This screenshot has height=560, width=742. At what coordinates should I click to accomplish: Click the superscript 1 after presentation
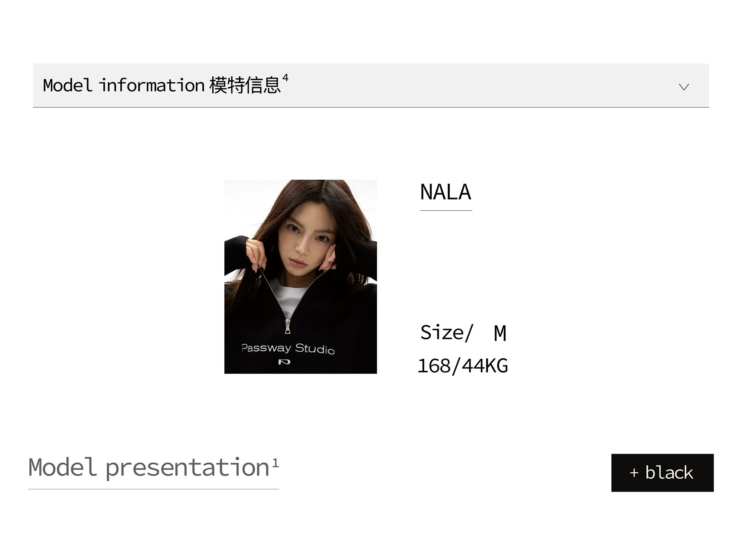(275, 463)
